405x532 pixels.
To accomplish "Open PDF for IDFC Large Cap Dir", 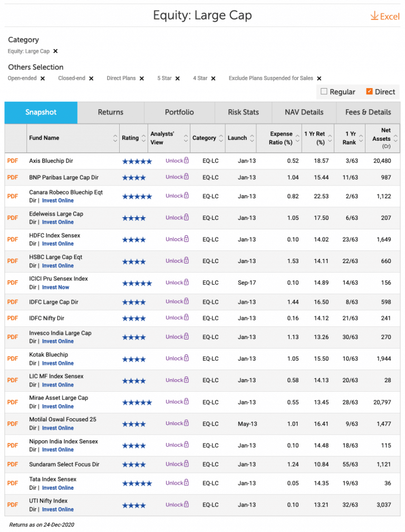I will [13, 302].
